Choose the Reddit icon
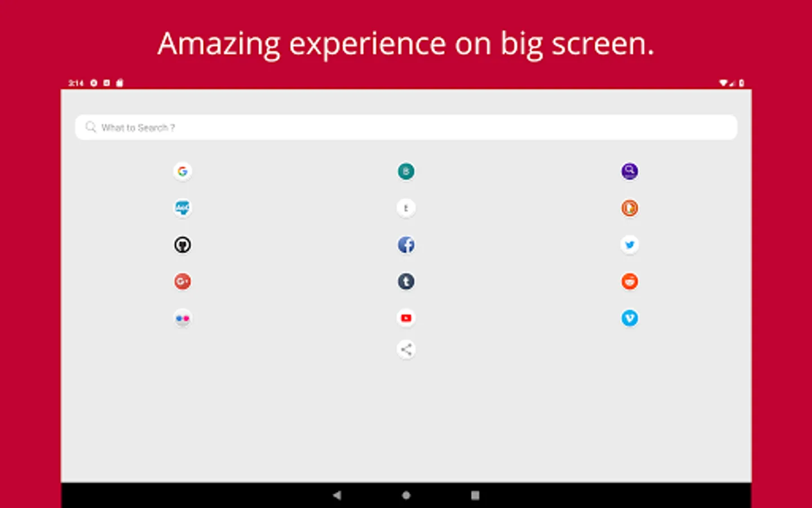812x508 pixels. pos(629,281)
